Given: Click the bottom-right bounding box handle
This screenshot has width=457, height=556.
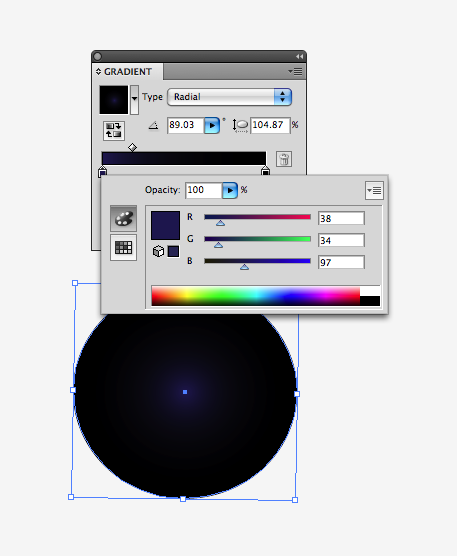Looking at the screenshot, I should click(x=295, y=500).
